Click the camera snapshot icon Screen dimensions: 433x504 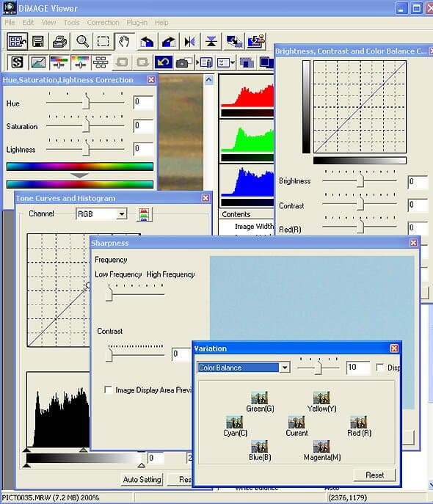tap(183, 62)
